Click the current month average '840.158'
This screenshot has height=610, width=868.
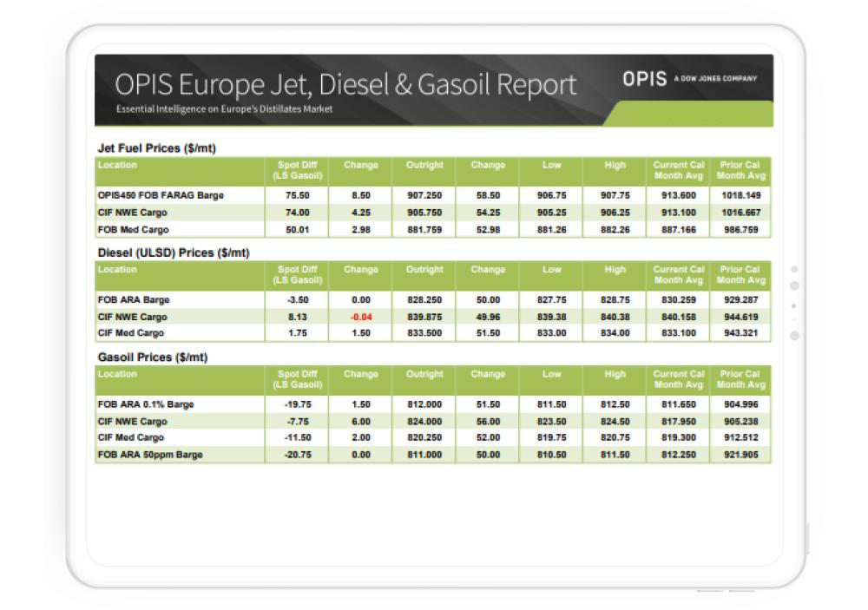point(678,318)
